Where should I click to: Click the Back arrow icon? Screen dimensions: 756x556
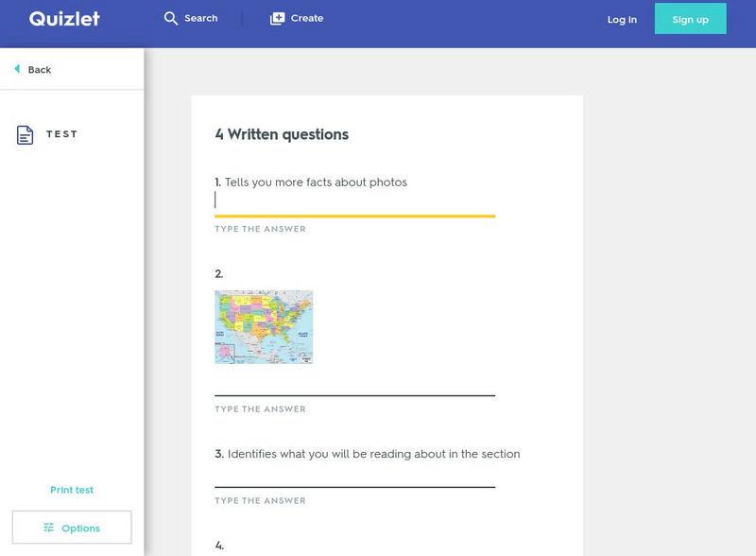coord(17,69)
